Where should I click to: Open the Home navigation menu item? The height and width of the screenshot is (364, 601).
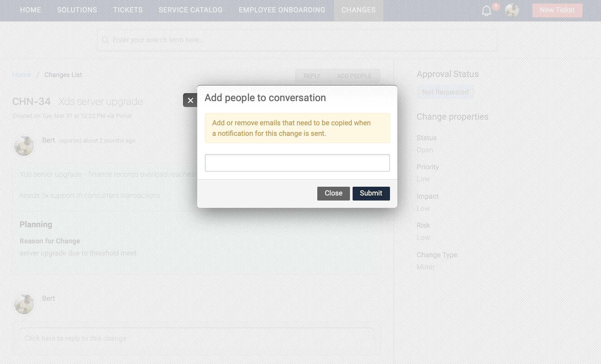30,10
